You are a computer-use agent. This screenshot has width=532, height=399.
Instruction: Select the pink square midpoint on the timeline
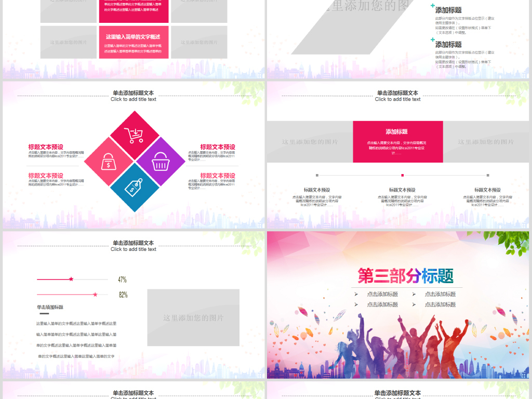(x=402, y=175)
